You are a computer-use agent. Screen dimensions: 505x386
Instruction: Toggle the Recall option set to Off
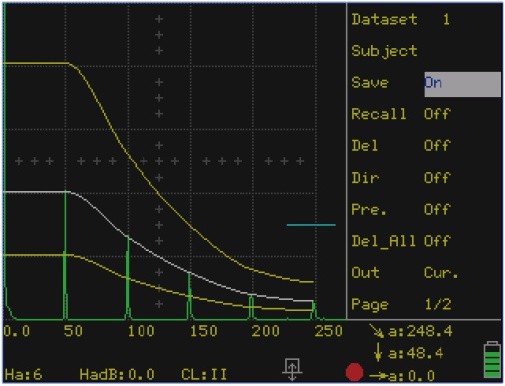coord(437,114)
